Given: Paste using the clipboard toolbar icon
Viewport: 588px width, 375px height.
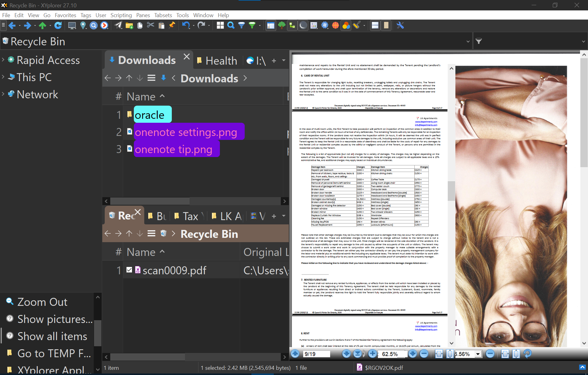Looking at the screenshot, I should (x=161, y=25).
